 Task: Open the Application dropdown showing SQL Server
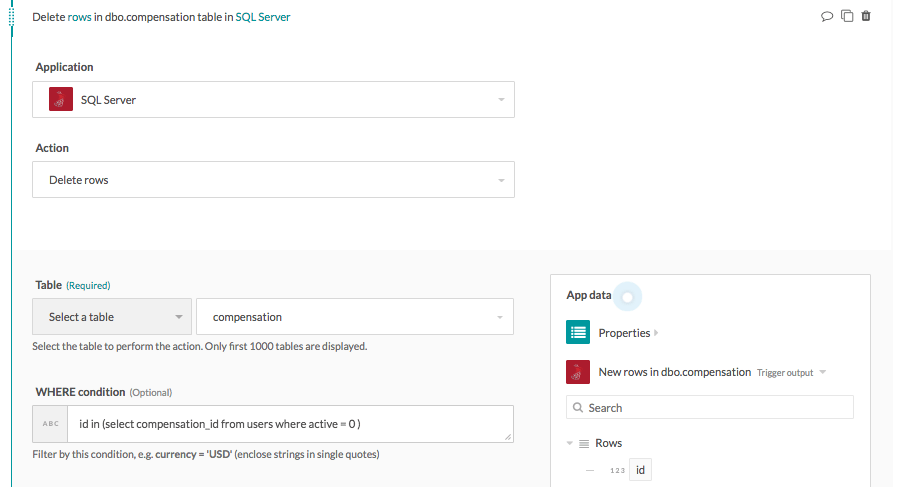[274, 99]
